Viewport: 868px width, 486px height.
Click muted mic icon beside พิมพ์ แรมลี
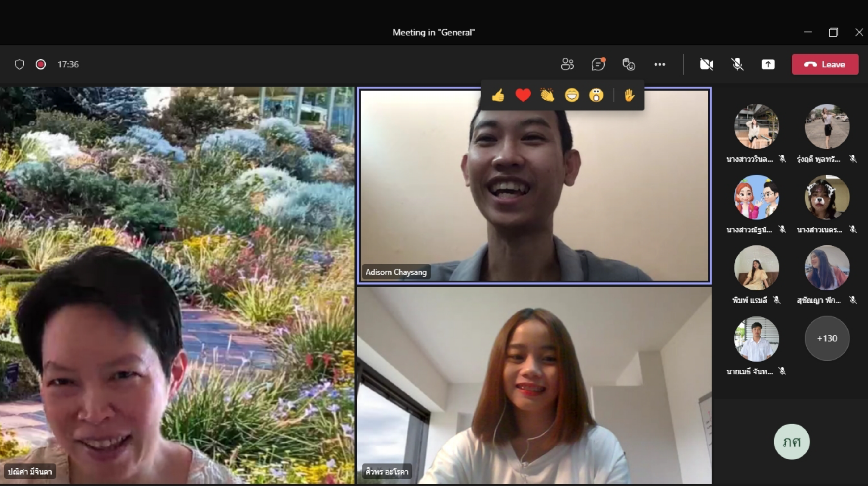776,300
